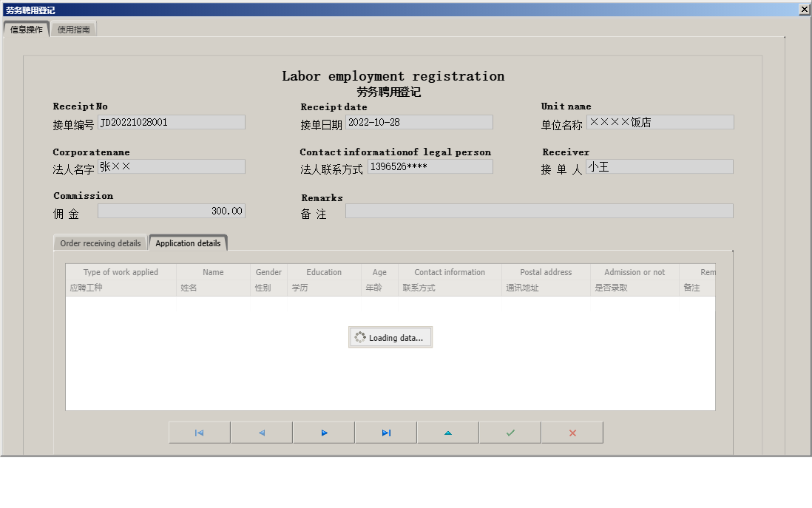
Task: Select the Application details tab
Action: tap(188, 243)
